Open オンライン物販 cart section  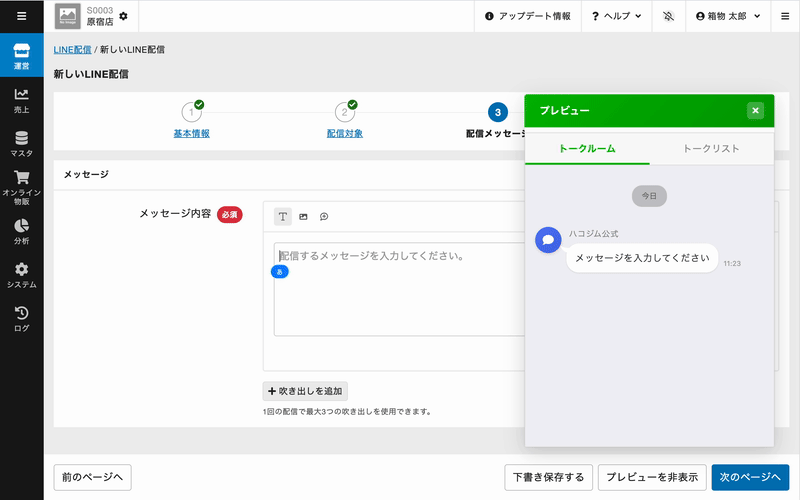21,187
